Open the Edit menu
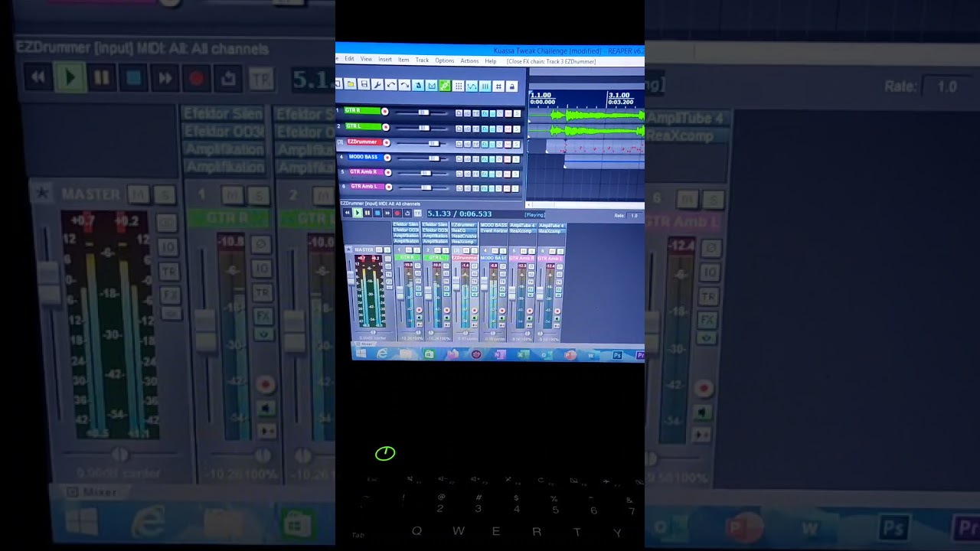 pos(349,59)
